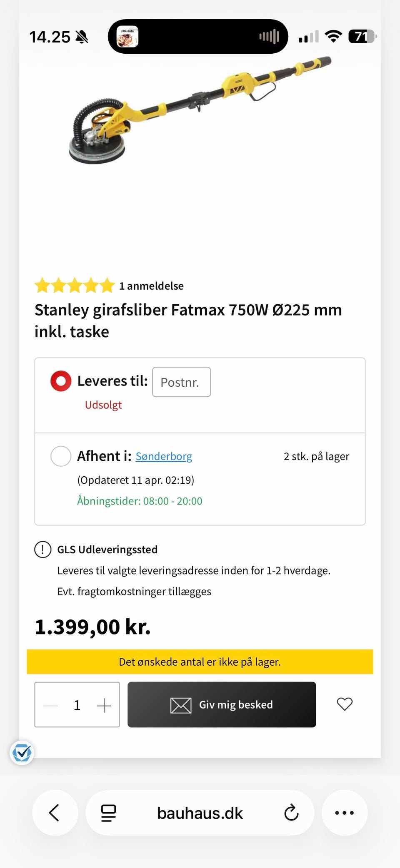The width and height of the screenshot is (400, 868).
Task: Tap the GLS info exclamation icon
Action: (42, 550)
